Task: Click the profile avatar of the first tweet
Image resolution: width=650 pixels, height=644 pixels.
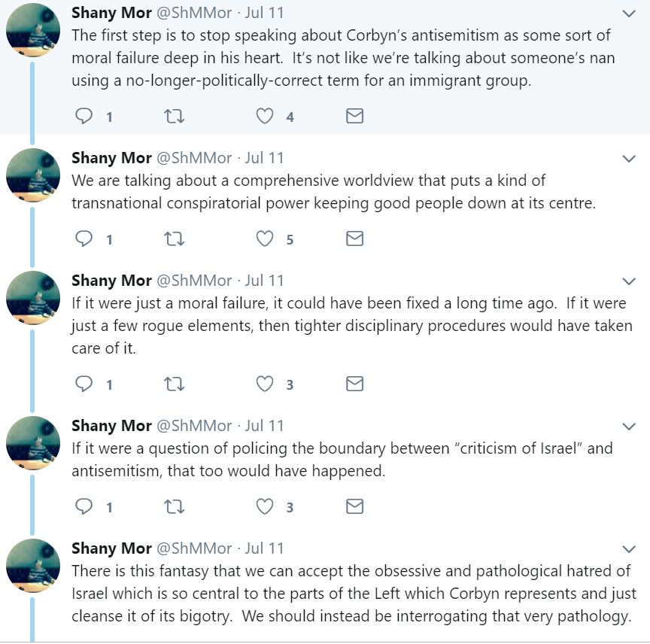Action: pyautogui.click(x=32, y=31)
